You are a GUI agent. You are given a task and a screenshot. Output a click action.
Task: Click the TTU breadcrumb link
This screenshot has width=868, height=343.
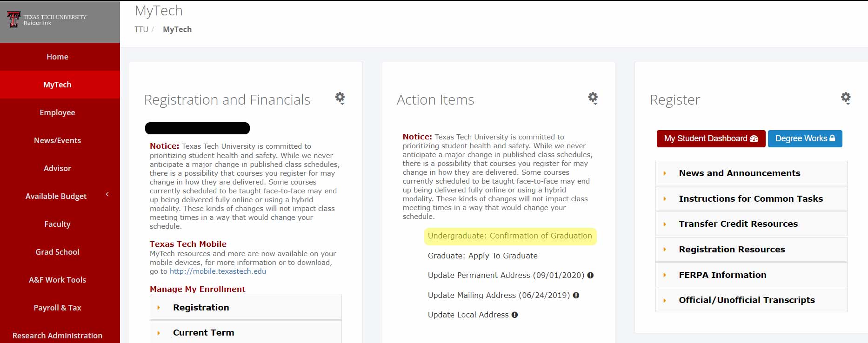pos(141,29)
